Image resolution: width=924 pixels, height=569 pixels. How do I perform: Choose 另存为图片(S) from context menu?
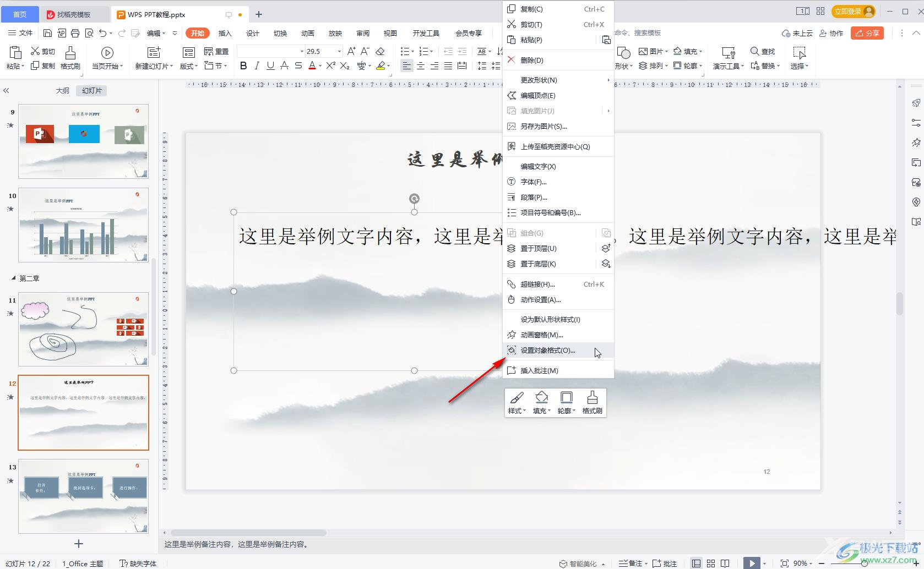pyautogui.click(x=558, y=127)
